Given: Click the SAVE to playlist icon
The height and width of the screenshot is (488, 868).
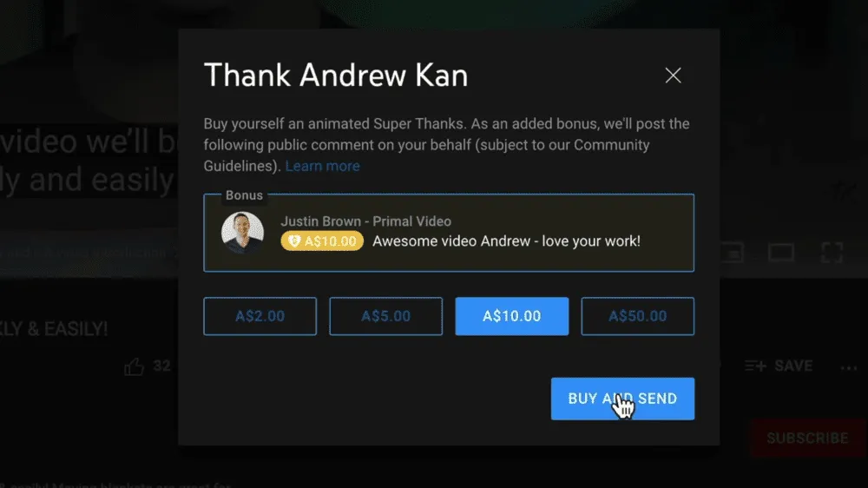Looking at the screenshot, I should point(756,366).
